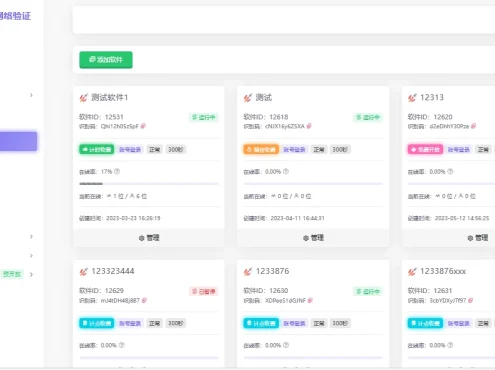Click 账号登录 tag on 123323444 card
This screenshot has height=370, width=495.
(130, 323)
